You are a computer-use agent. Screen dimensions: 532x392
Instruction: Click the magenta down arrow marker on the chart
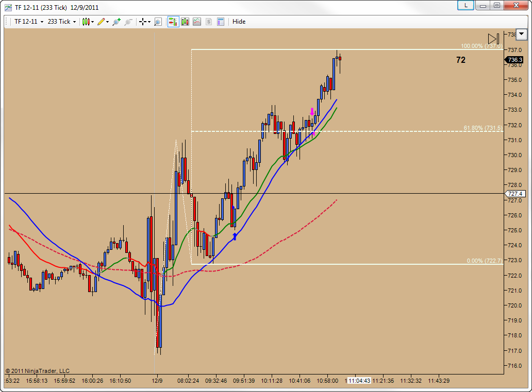312,112
